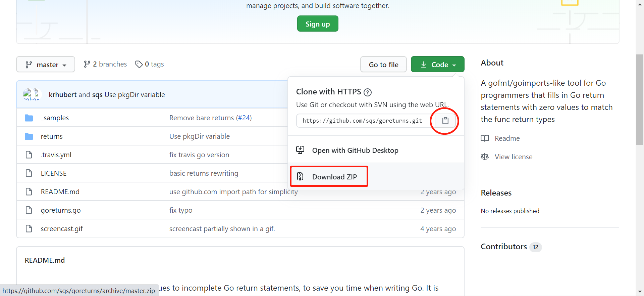
Task: Click the page vertical scrollbar thumb
Action: [640, 99]
